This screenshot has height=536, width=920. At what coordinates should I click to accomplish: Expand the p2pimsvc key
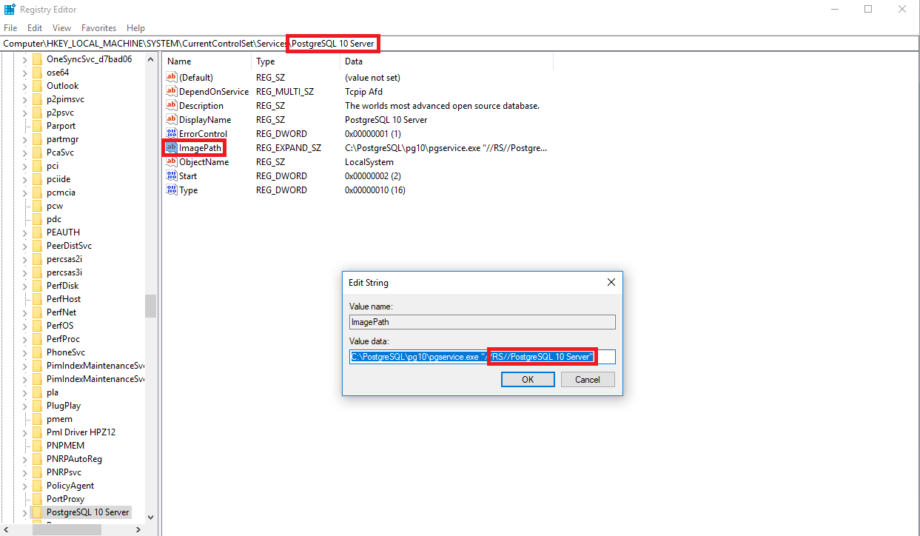(25, 99)
